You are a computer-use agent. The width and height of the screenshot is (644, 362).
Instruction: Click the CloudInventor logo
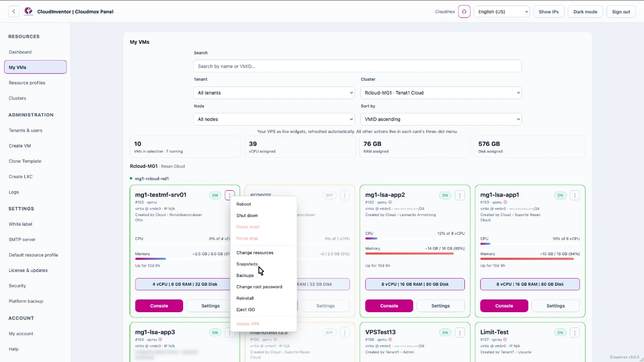click(28, 11)
